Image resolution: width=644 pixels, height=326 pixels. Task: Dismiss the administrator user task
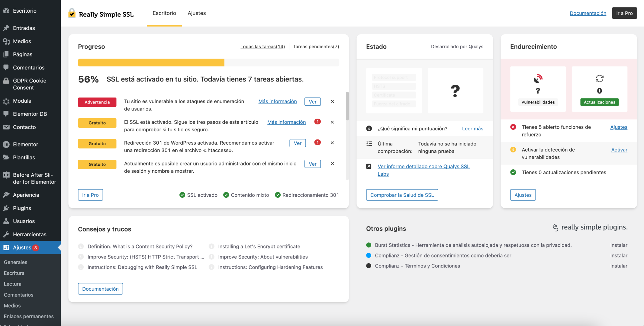click(332, 164)
